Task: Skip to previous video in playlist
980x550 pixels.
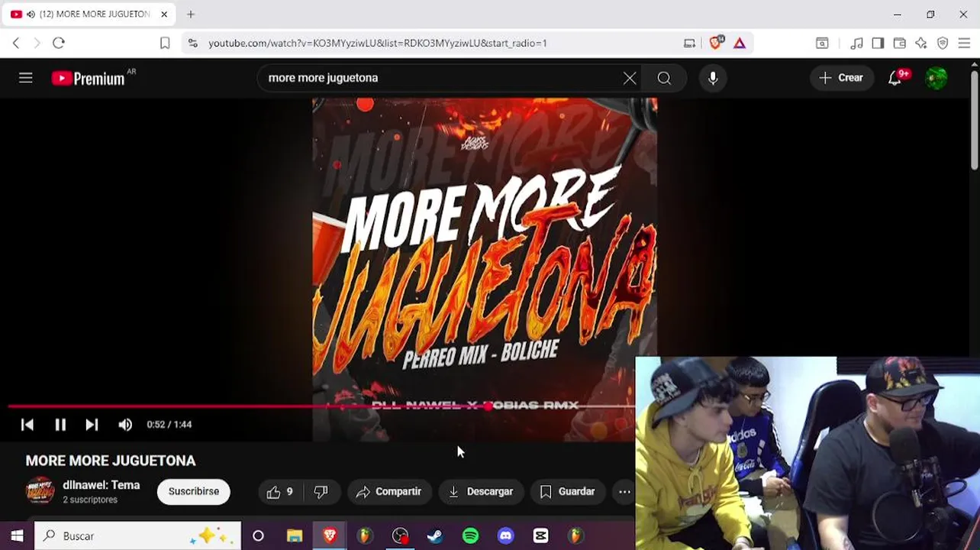Action: coord(27,425)
